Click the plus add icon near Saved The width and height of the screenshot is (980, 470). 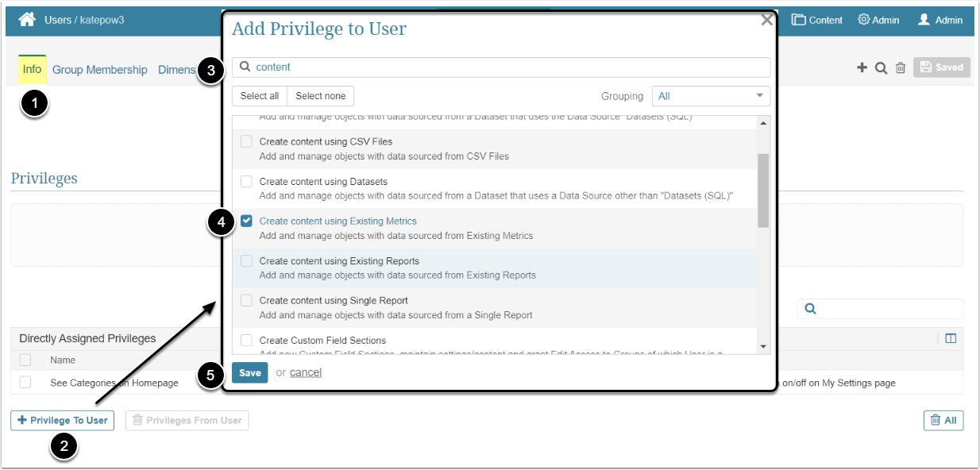862,68
